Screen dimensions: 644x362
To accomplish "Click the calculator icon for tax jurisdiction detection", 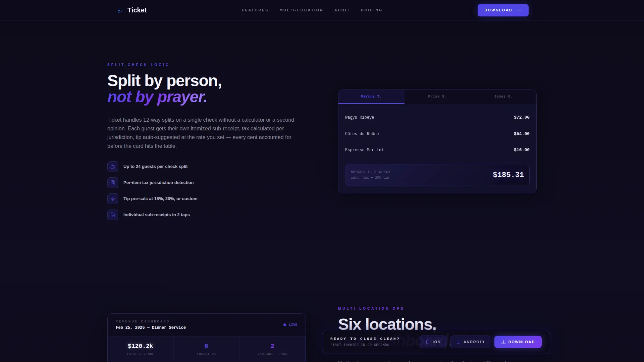I will [113, 183].
